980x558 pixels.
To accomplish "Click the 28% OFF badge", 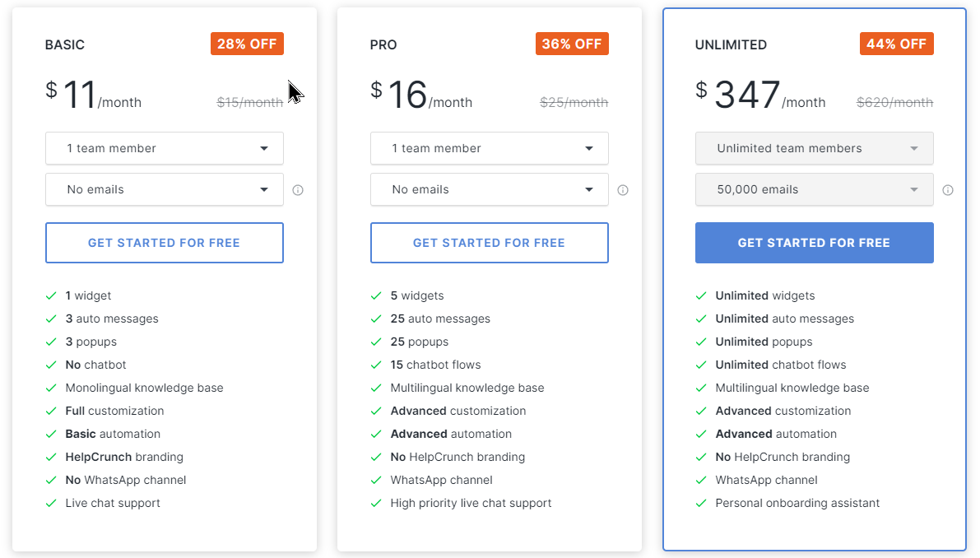I will pyautogui.click(x=247, y=44).
